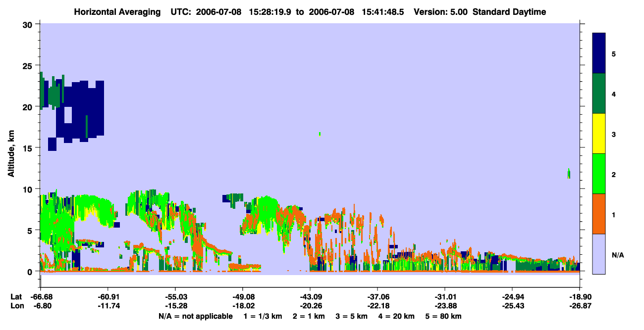Click the orange colorbar segment labeled 1
Screen dimensions: 644x330
[x=599, y=214]
